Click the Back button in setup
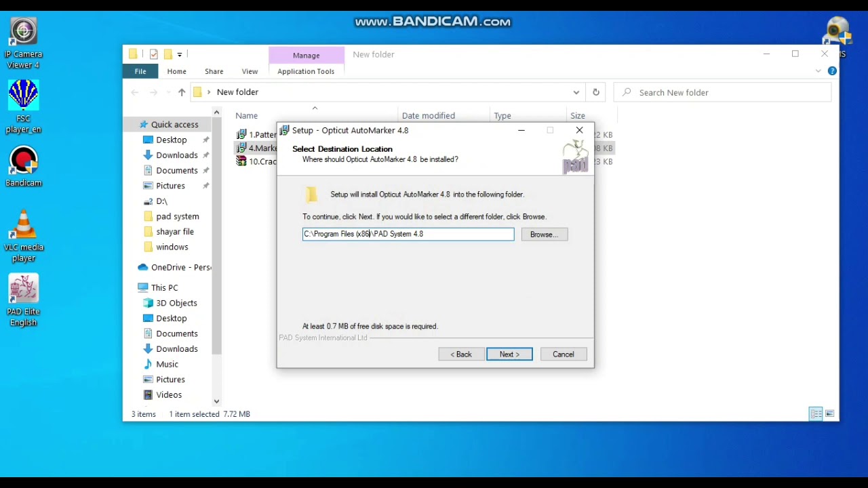Image resolution: width=868 pixels, height=488 pixels. (x=461, y=354)
